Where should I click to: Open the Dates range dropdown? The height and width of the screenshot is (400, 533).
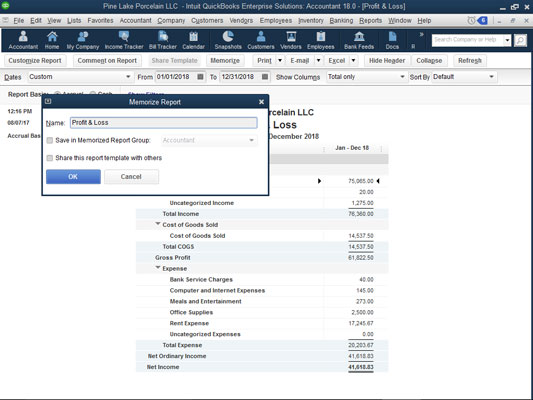(128, 77)
